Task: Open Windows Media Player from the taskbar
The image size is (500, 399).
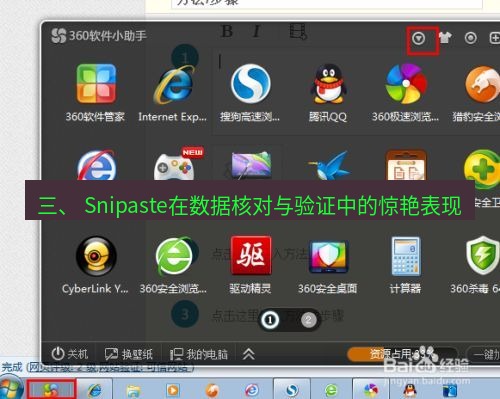Action: (x=173, y=390)
